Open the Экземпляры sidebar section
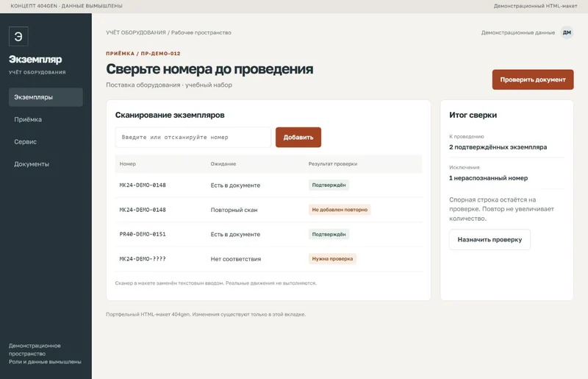Screen dimensions: 588x379 click(46, 97)
